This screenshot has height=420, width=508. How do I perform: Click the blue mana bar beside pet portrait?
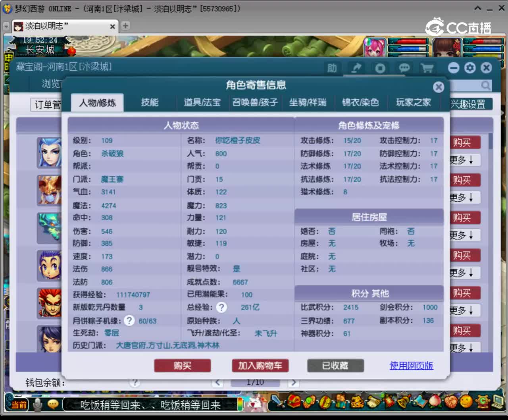point(408,49)
